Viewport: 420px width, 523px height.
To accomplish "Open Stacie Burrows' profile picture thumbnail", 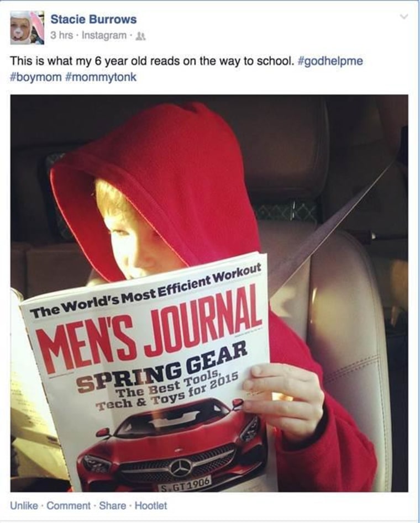I will 27,28.
